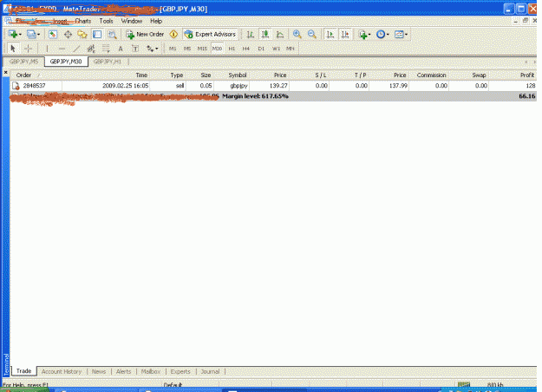Image resolution: width=542 pixels, height=392 pixels.
Task: Select the vertical line drawing tool
Action: 47,49
